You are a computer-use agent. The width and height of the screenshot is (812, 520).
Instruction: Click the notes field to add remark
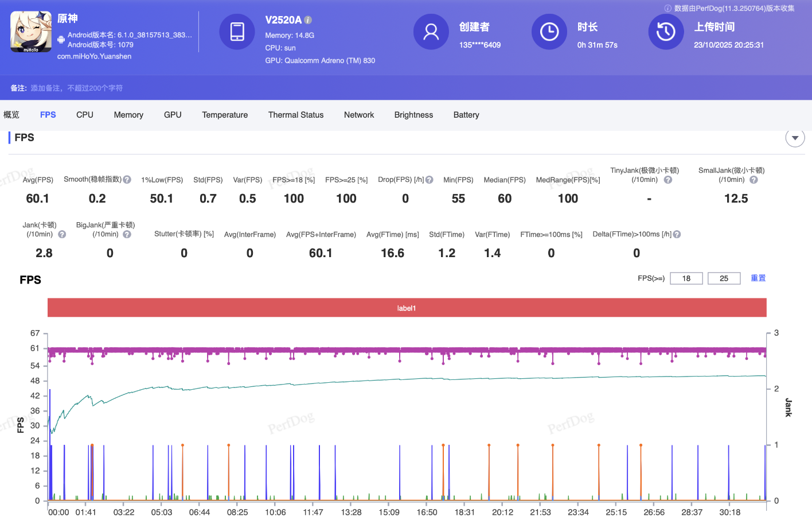click(77, 88)
